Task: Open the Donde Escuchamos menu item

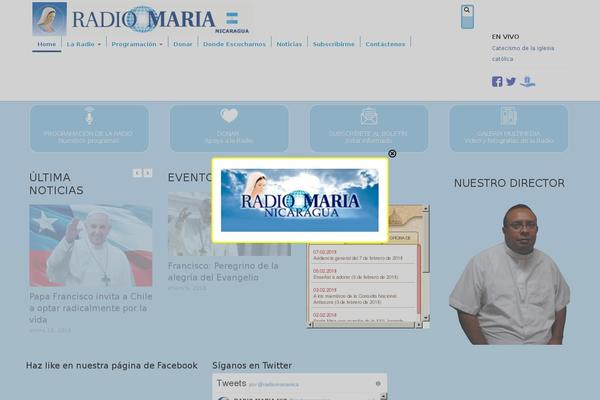Action: [234, 44]
